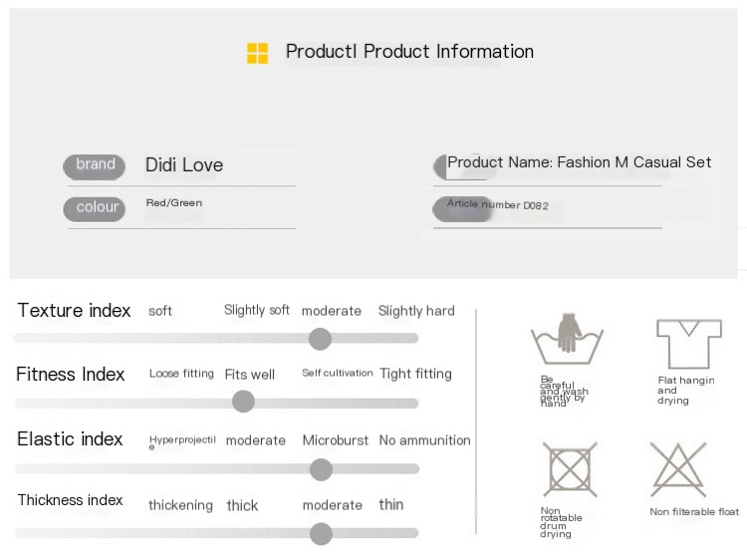The width and height of the screenshot is (747, 560).
Task: Click the no tumble dry icon
Action: 570,469
